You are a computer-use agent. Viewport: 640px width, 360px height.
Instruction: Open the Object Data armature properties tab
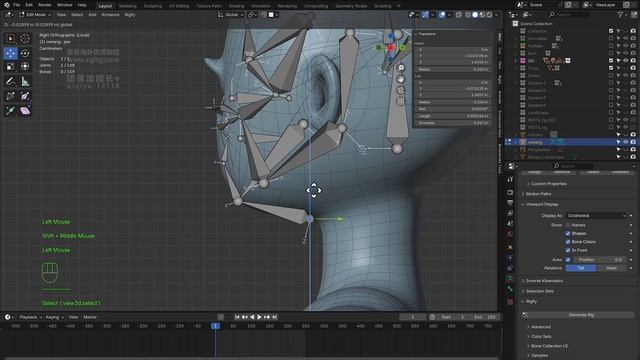(x=510, y=278)
